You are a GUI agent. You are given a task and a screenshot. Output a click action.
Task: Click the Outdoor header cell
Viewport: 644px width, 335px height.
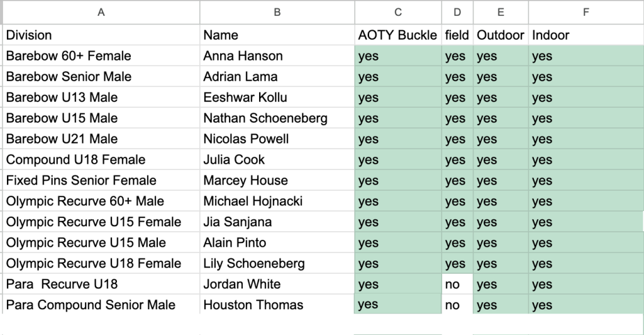point(501,35)
